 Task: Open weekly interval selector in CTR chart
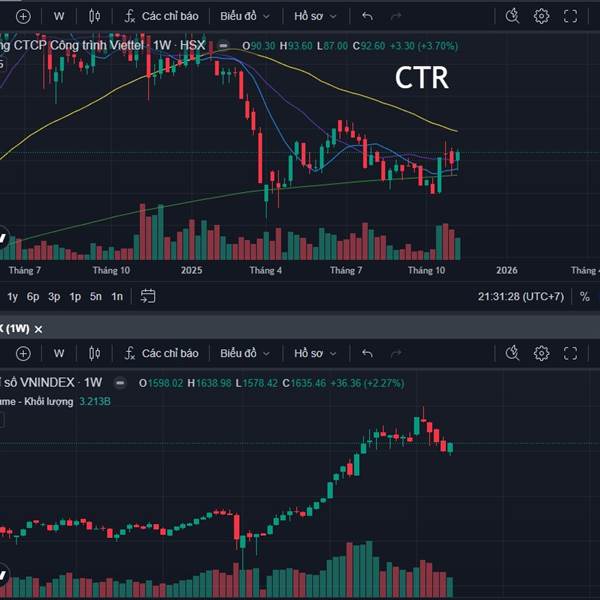(59, 16)
